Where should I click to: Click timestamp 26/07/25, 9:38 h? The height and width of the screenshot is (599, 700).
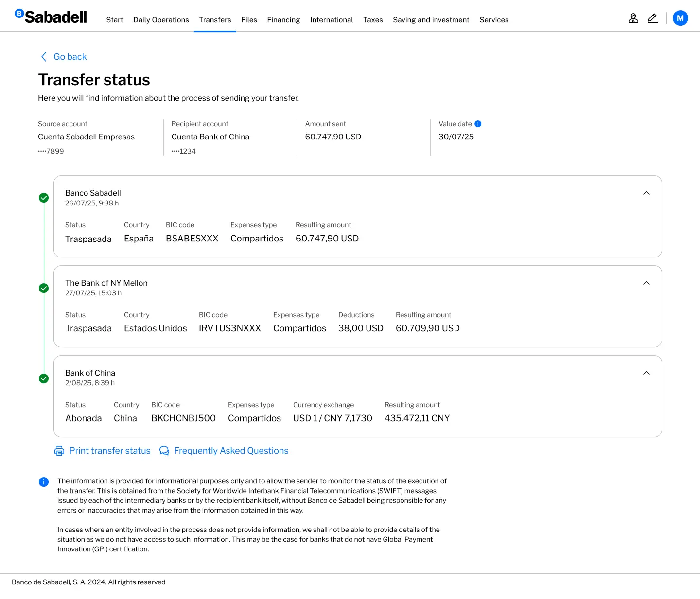coord(92,203)
